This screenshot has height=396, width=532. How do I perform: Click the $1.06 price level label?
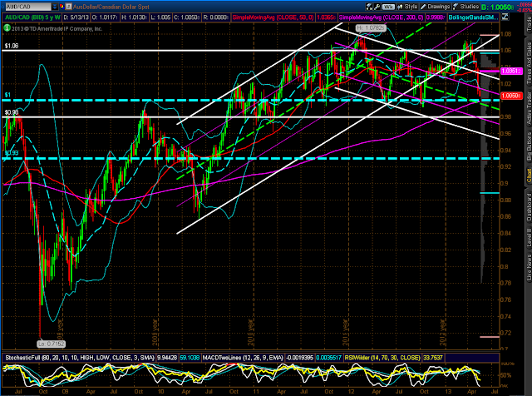coord(12,46)
